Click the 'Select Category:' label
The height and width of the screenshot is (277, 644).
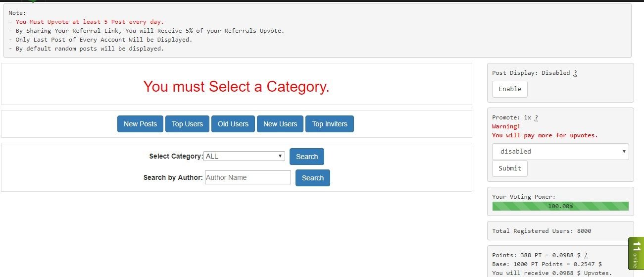coord(176,156)
